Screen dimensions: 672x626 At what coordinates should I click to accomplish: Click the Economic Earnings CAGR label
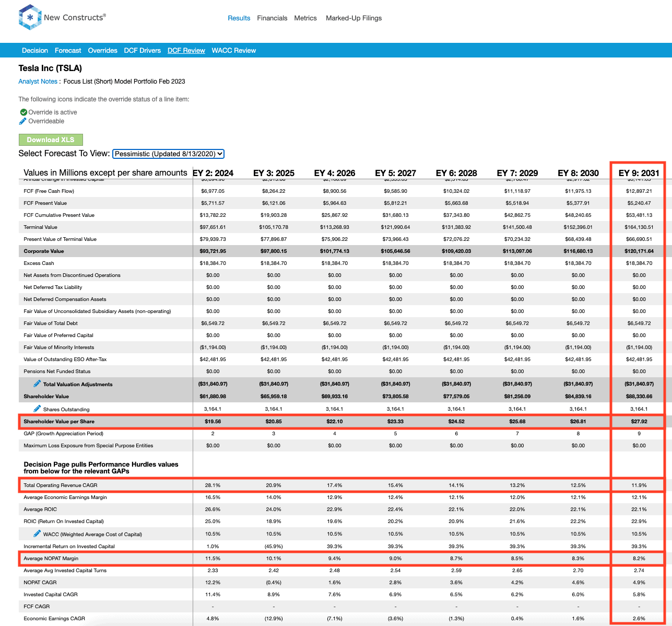click(54, 619)
